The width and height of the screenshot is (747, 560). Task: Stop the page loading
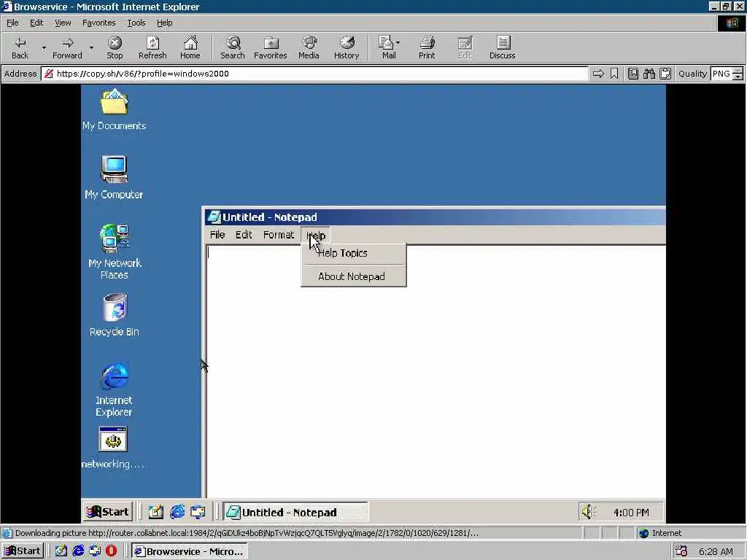[115, 47]
